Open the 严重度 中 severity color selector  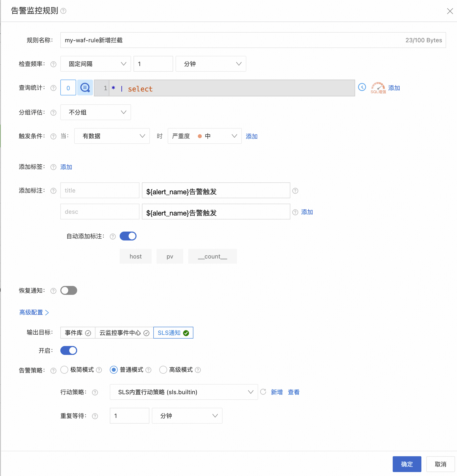(x=205, y=136)
